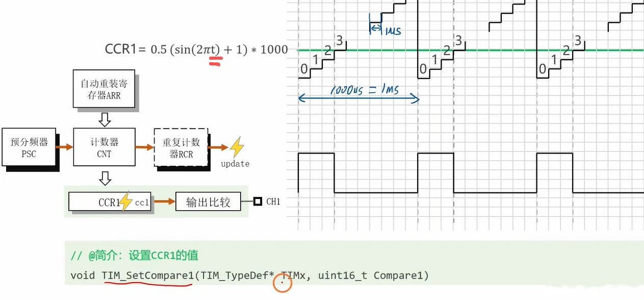
Task: Select the 预分频器 PSC block
Action: click(x=29, y=147)
